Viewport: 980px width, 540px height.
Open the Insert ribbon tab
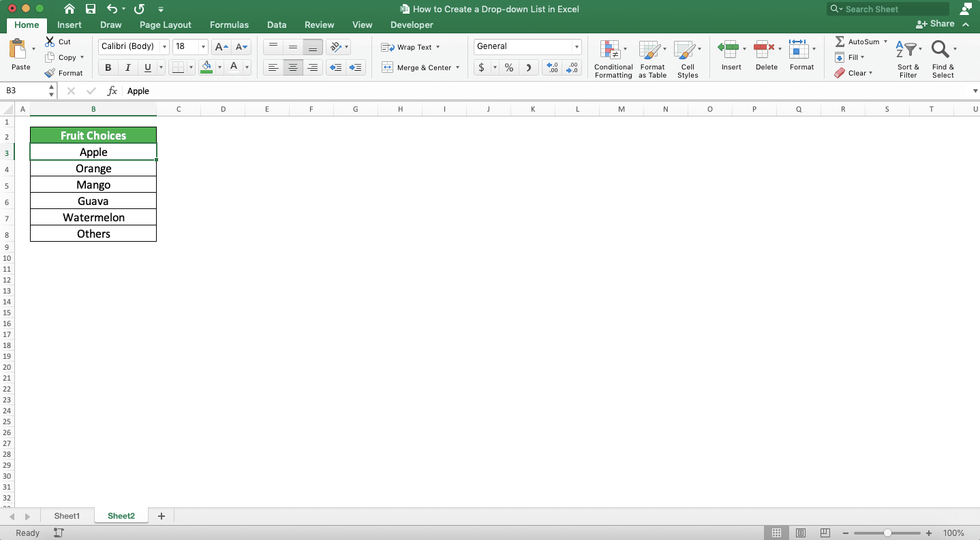(70, 25)
